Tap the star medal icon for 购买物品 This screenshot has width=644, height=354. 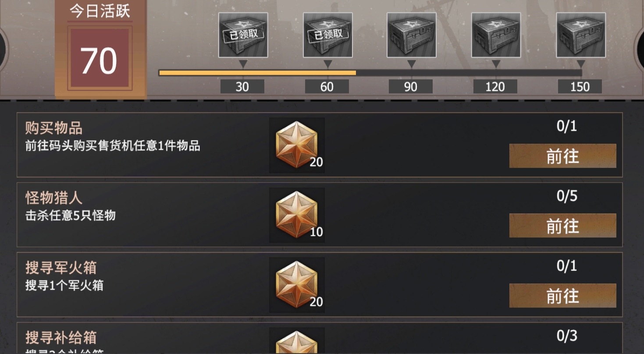tap(297, 145)
